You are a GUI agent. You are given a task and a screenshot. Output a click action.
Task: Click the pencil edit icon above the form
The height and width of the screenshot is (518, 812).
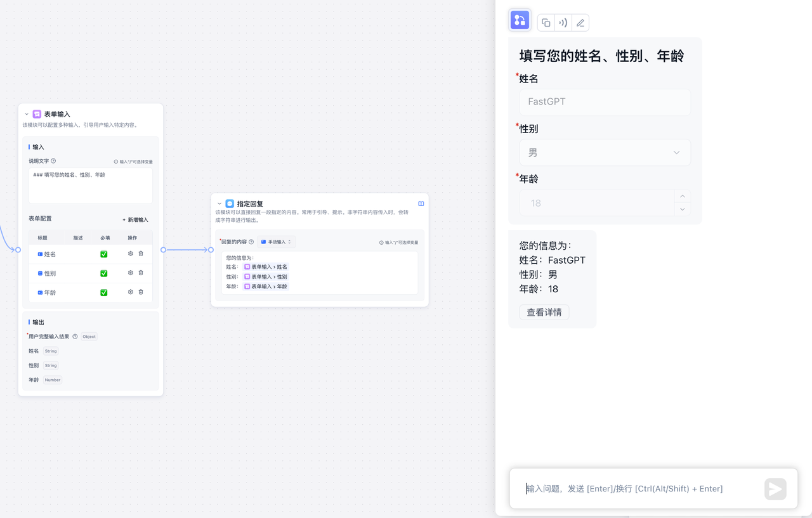click(580, 23)
